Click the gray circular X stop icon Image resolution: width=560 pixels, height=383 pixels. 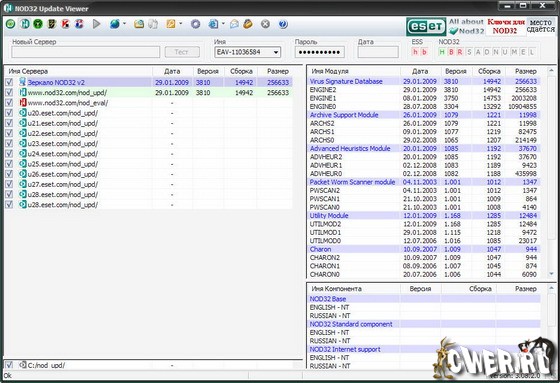click(265, 24)
